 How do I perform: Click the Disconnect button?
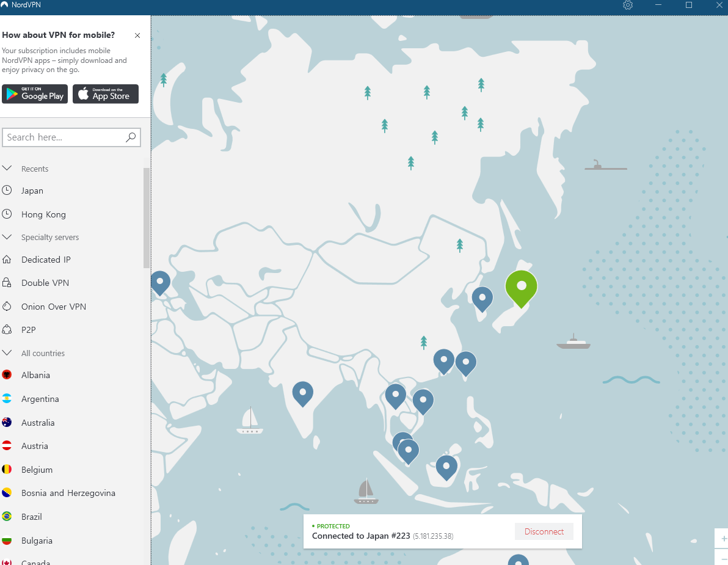pos(544,531)
